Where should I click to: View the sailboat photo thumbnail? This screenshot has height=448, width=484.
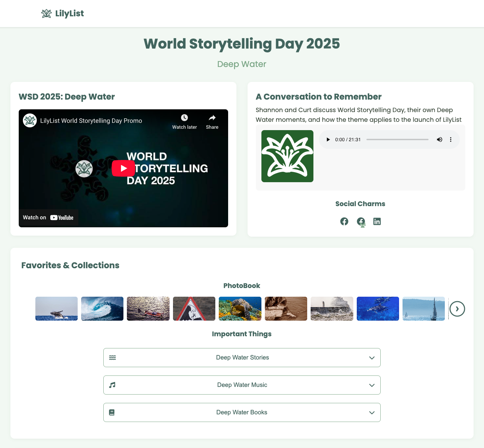(x=423, y=308)
